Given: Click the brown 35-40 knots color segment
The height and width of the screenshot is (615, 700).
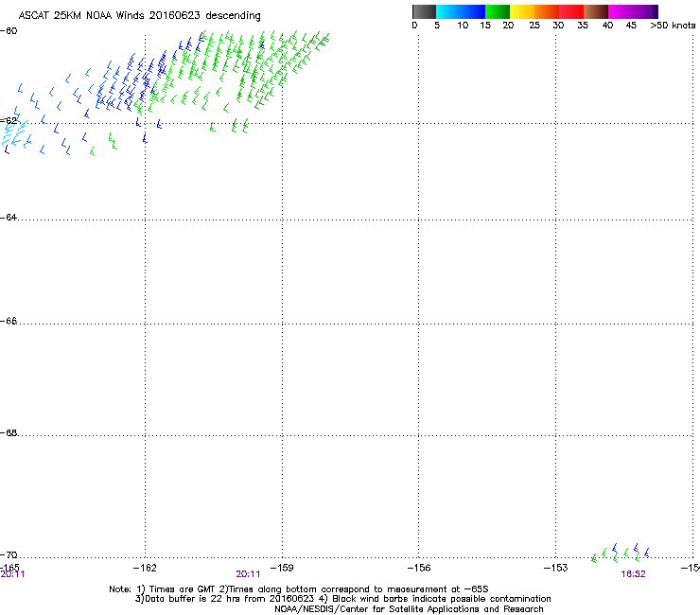Looking at the screenshot, I should pos(596,11).
